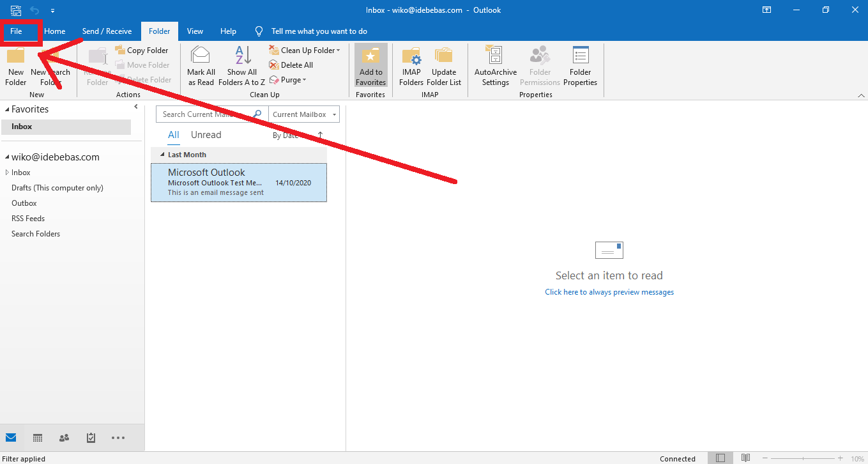This screenshot has height=464, width=868.
Task: Select Drafts (This computer only) folder
Action: pyautogui.click(x=57, y=188)
